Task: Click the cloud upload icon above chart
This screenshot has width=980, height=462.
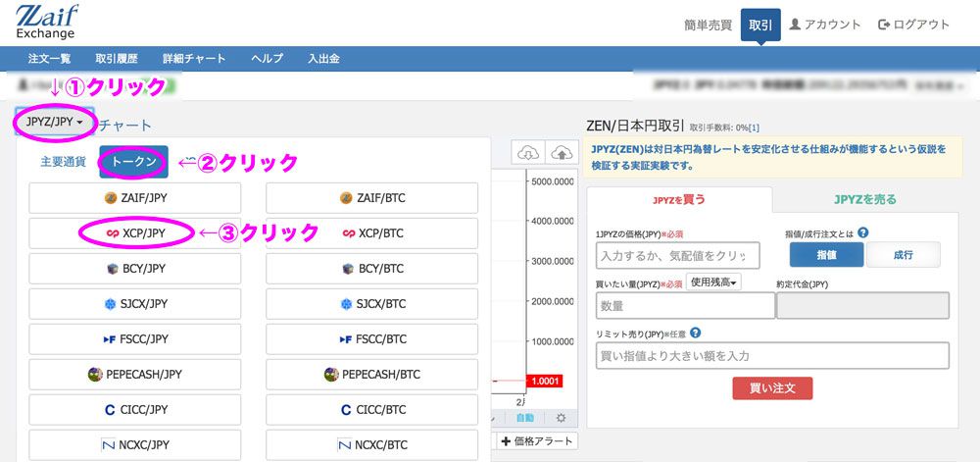Action: pos(562,152)
